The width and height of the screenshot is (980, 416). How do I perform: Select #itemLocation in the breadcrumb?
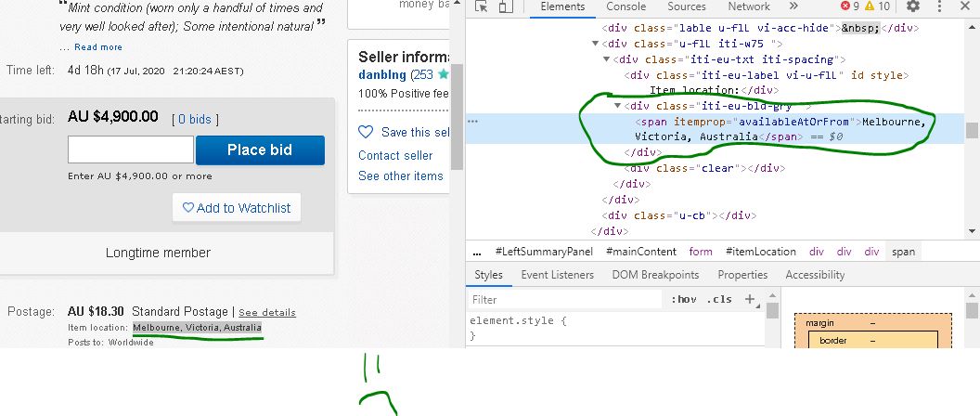(761, 252)
